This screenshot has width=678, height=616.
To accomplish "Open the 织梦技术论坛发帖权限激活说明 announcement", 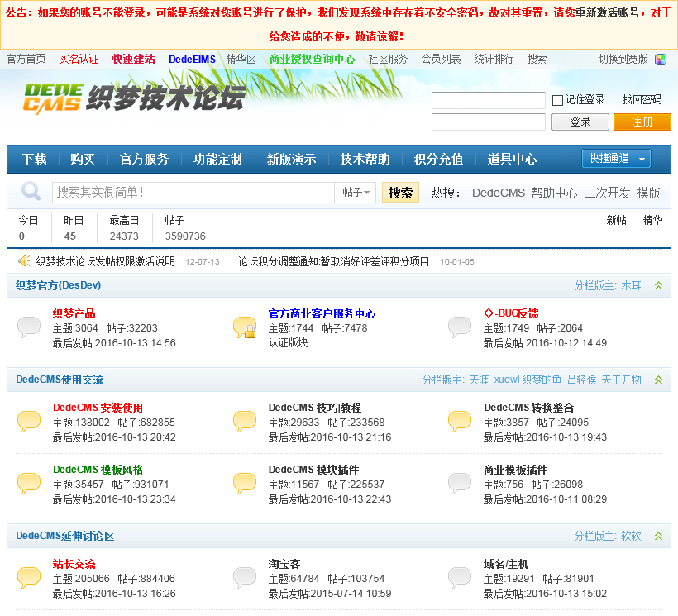I will (x=105, y=261).
